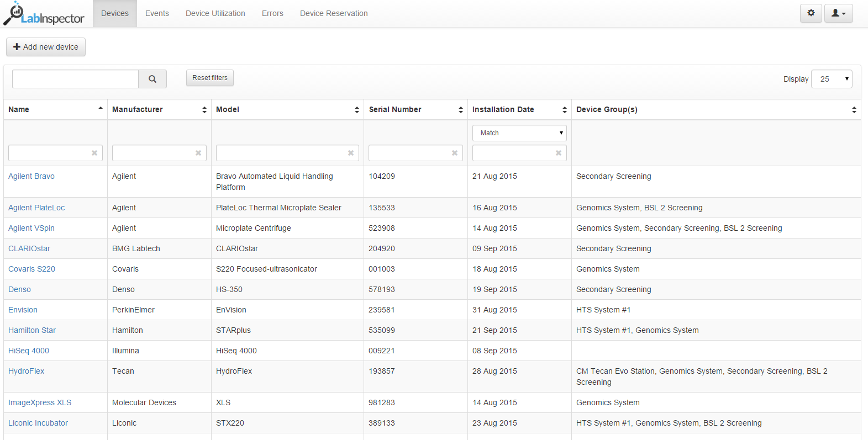Select the 'PerkinElmer' manufacturer cell

(159, 310)
